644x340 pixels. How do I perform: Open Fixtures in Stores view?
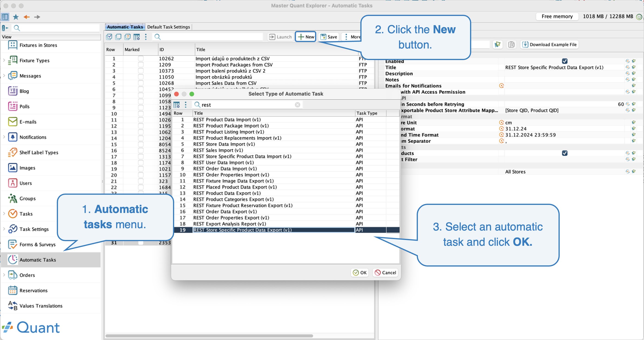(38, 45)
